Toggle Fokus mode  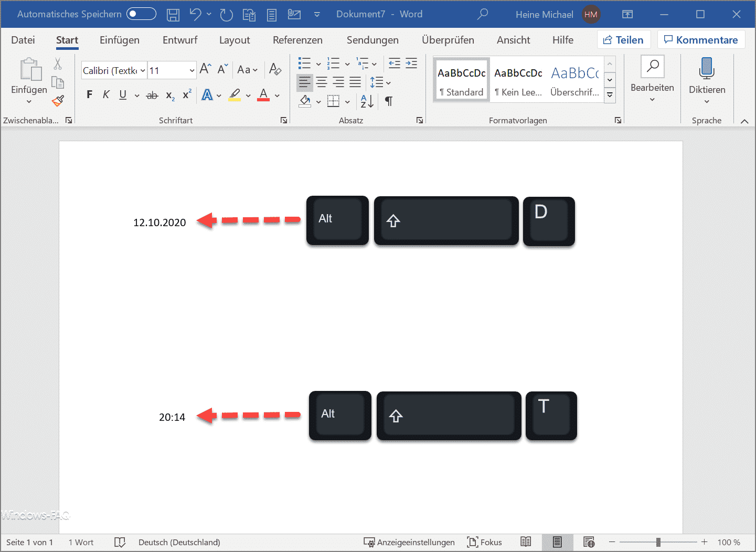click(485, 542)
